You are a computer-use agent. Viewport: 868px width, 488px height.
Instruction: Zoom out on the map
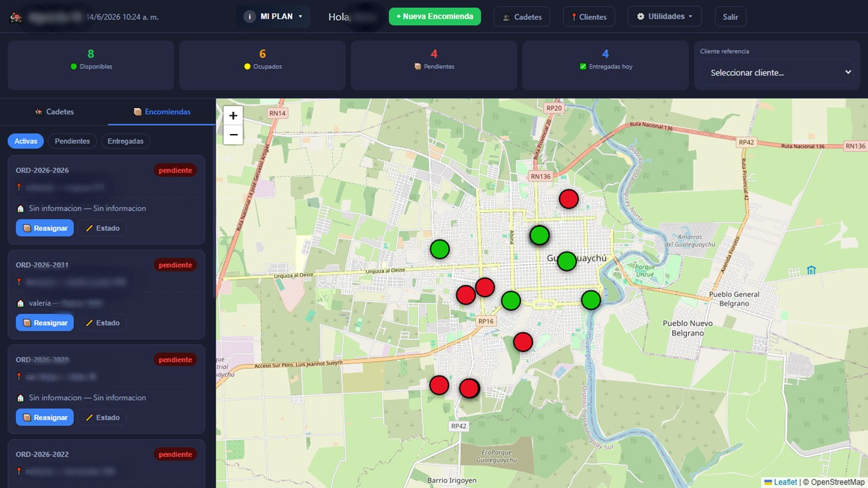click(233, 134)
